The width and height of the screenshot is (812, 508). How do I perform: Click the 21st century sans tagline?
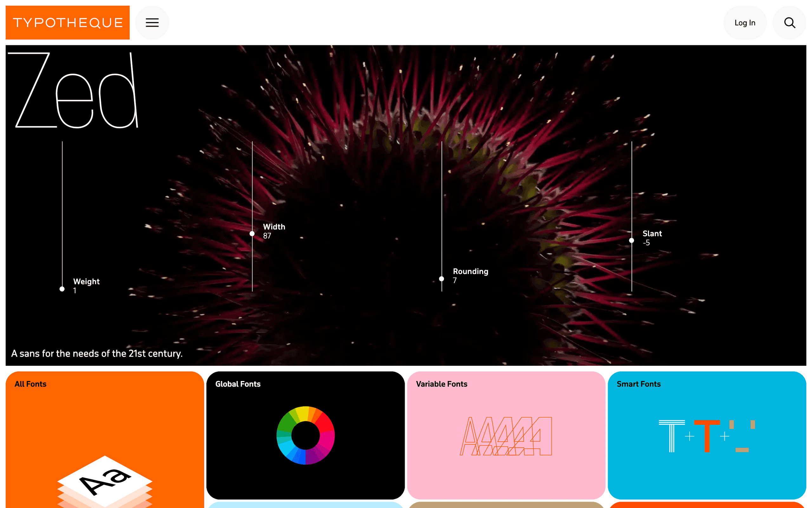97,353
